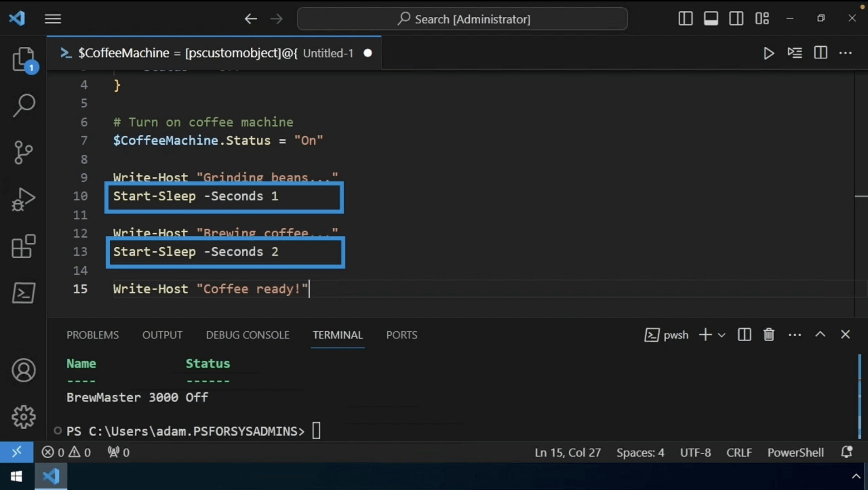
Task: Click the Search [Administrator] command center
Action: tap(462, 19)
